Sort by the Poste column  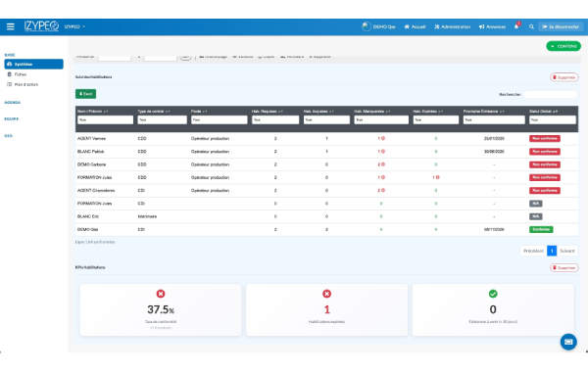click(199, 112)
